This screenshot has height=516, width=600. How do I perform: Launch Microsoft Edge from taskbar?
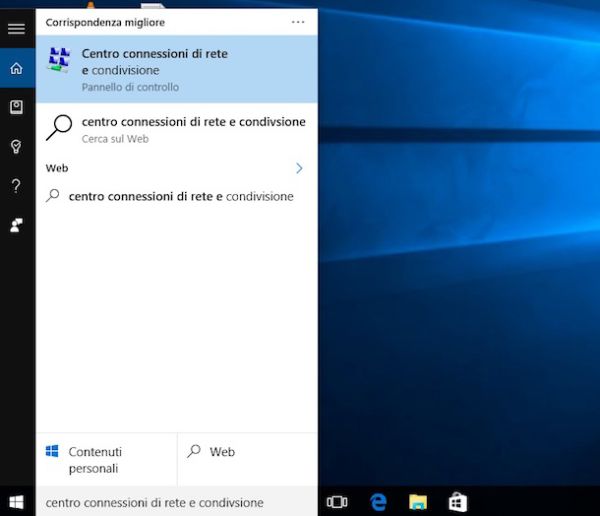(378, 501)
